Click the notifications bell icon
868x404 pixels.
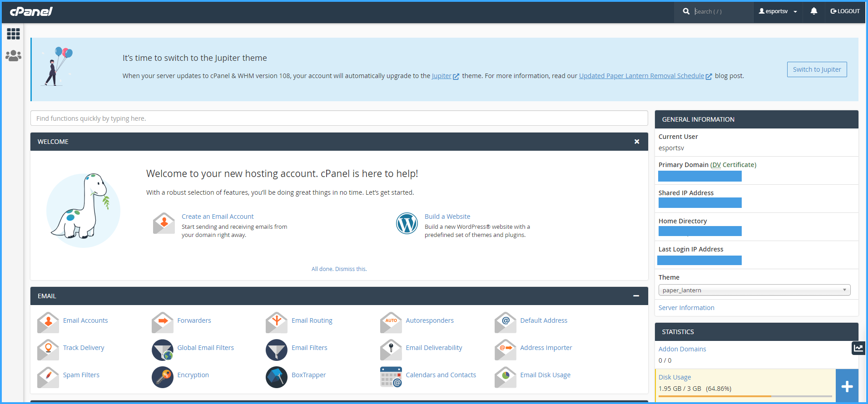click(813, 11)
